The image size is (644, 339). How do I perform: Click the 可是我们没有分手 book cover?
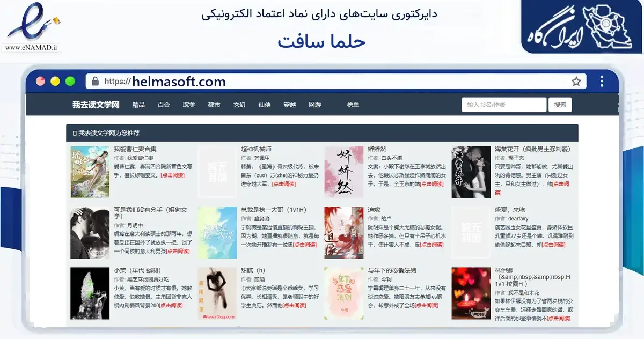coord(90,233)
